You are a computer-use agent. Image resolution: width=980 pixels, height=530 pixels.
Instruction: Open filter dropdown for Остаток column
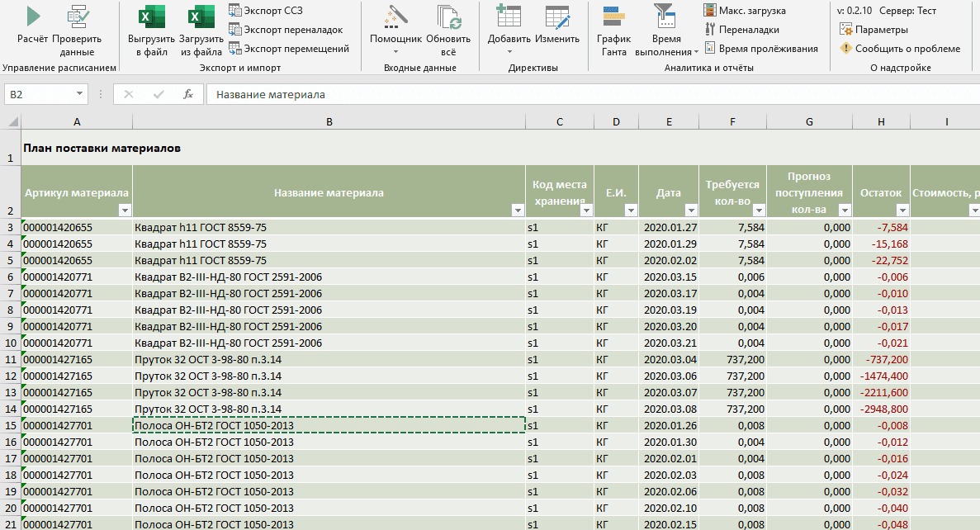click(x=902, y=210)
